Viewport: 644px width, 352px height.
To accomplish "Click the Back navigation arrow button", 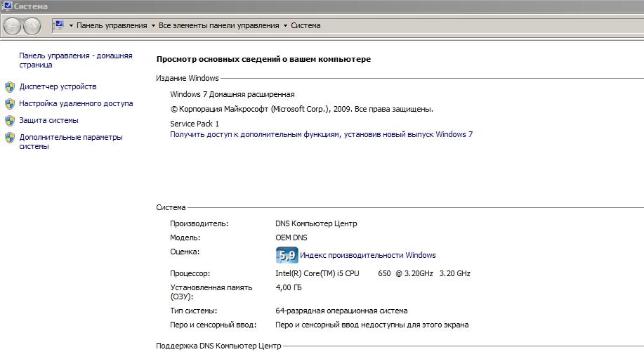I will (13, 26).
